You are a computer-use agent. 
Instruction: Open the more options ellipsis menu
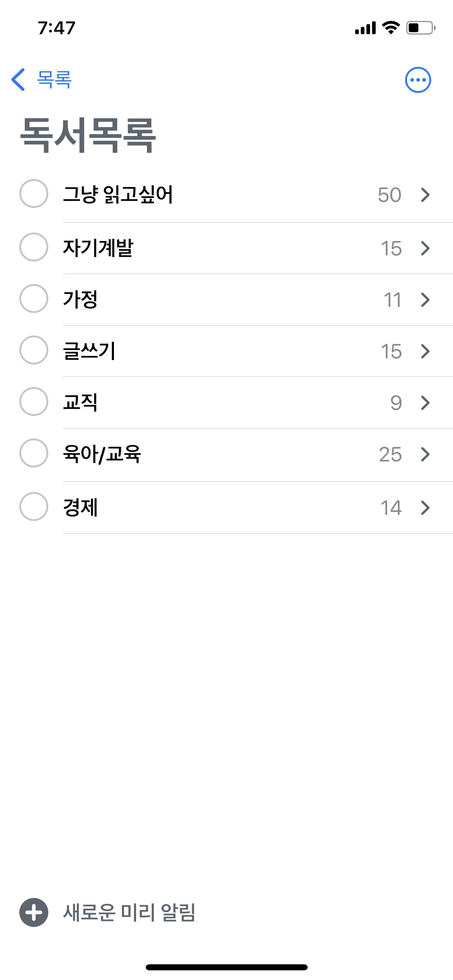(x=418, y=80)
